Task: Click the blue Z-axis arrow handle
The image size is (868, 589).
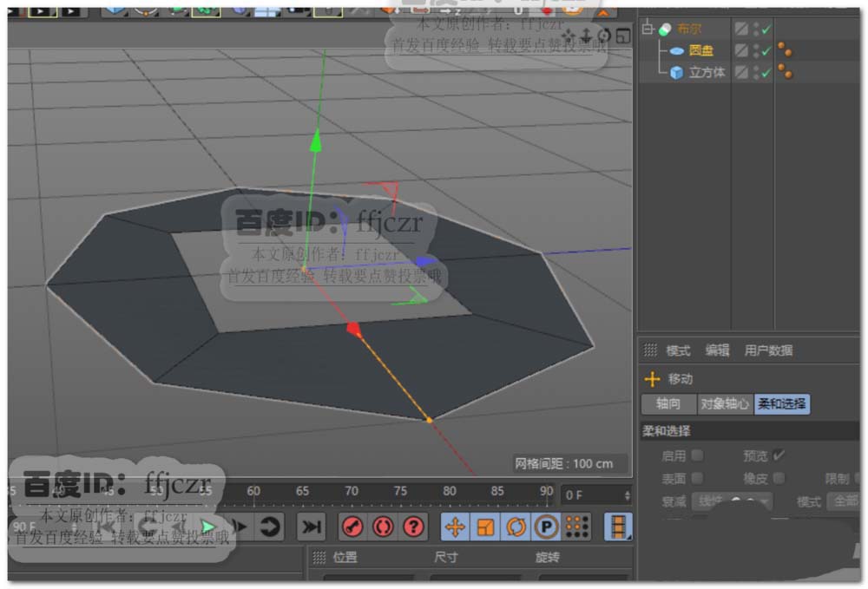Action: pos(425,260)
